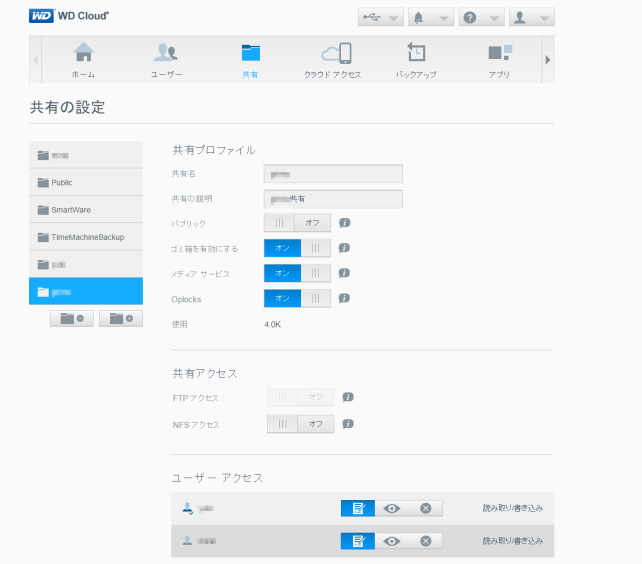Select the first blurred share folder
Image resolution: width=642 pixels, height=564 pixels.
86,155
